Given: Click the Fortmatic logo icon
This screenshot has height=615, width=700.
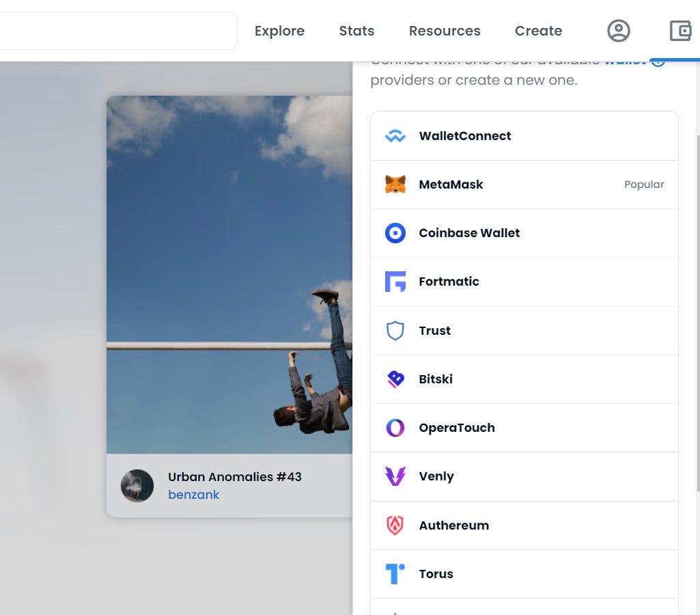Looking at the screenshot, I should click(395, 282).
